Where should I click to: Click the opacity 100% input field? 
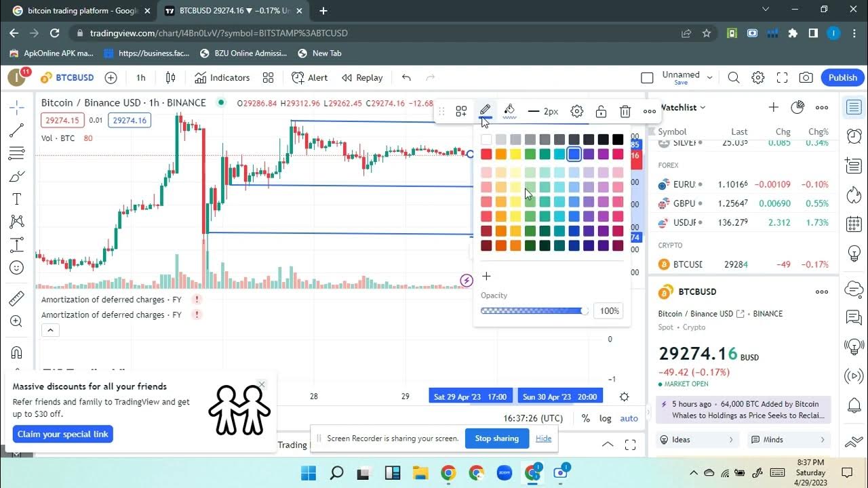[609, 311]
